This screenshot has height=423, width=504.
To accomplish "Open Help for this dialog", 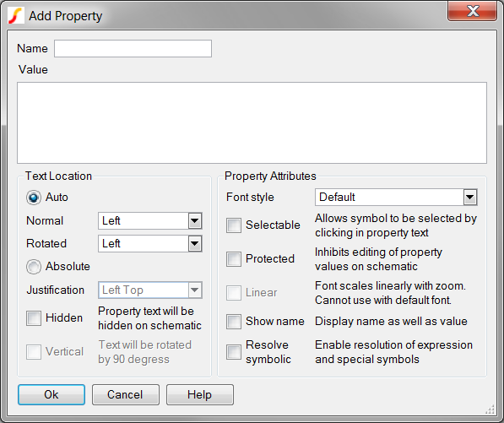I will (x=200, y=394).
